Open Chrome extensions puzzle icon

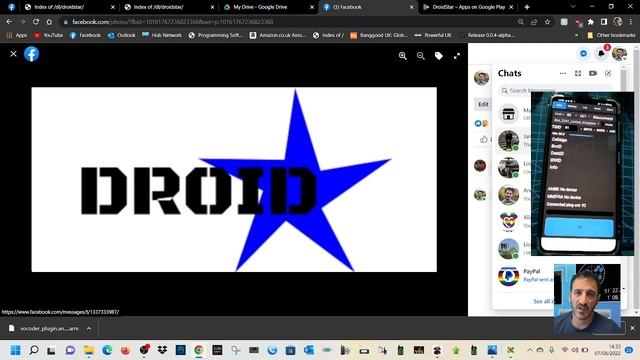(591, 22)
